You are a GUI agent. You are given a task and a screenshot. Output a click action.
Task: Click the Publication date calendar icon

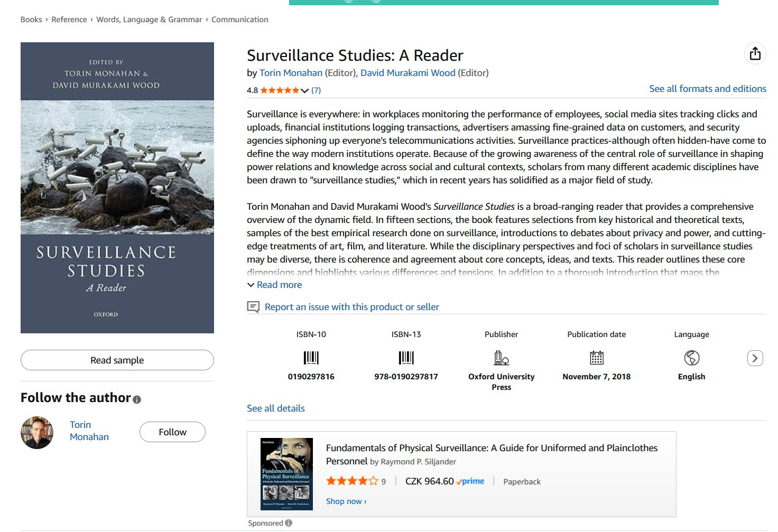pyautogui.click(x=596, y=358)
